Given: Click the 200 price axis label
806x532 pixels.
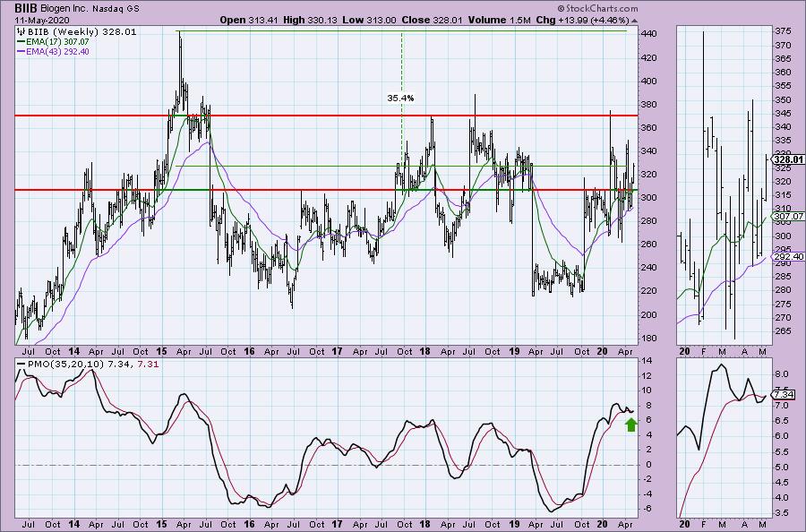Looking at the screenshot, I should [649, 314].
